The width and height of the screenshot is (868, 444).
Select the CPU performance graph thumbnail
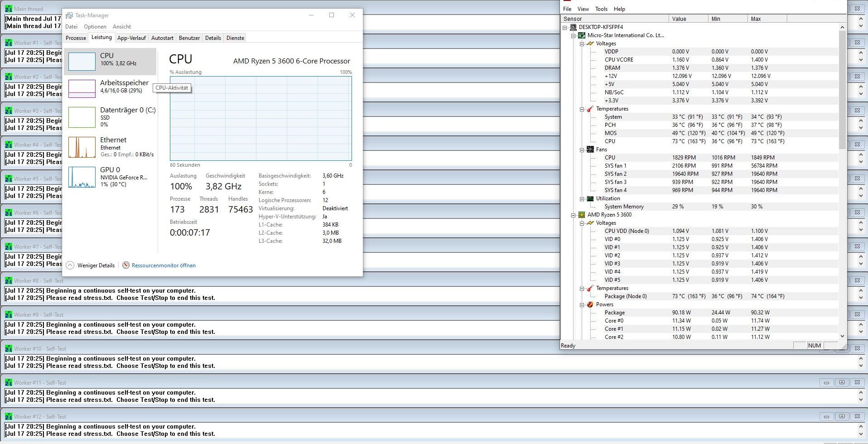[82, 61]
